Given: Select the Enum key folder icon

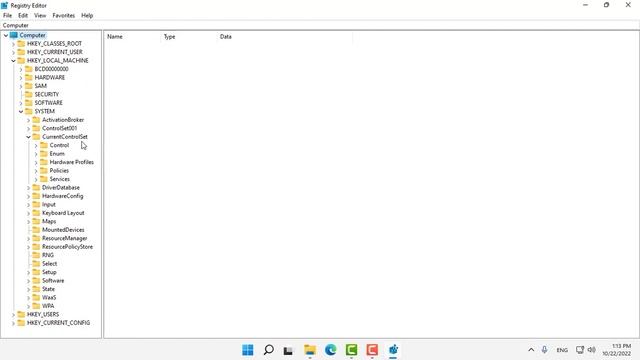Looking at the screenshot, I should 44,153.
